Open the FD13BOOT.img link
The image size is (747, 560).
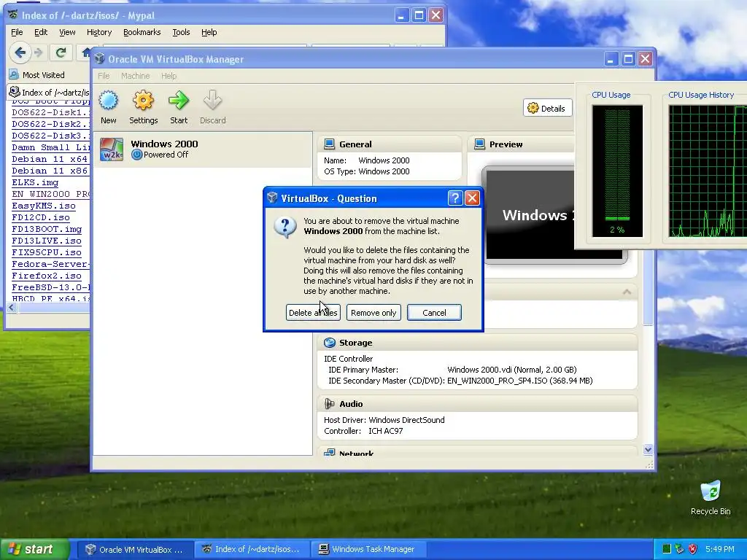point(47,229)
